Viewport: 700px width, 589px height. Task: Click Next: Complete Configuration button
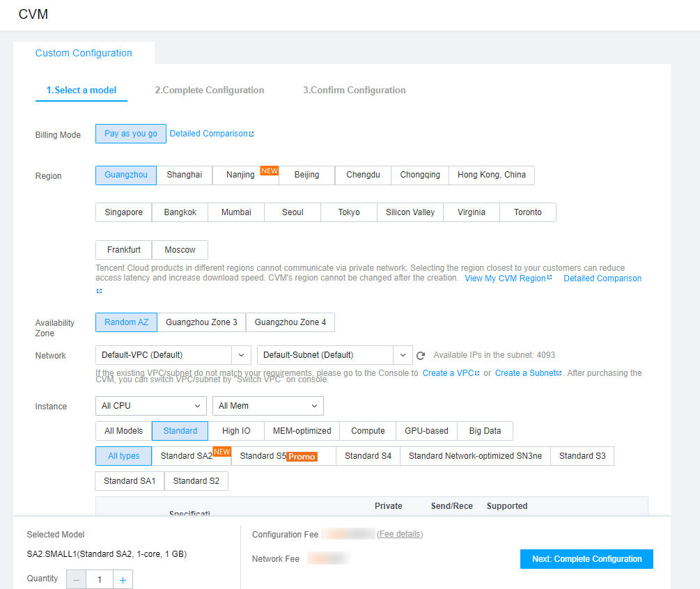pos(586,559)
